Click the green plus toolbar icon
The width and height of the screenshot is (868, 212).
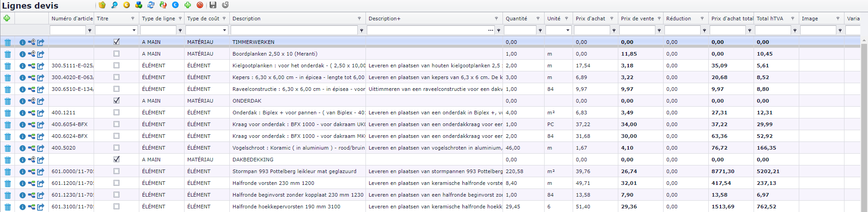click(188, 5)
